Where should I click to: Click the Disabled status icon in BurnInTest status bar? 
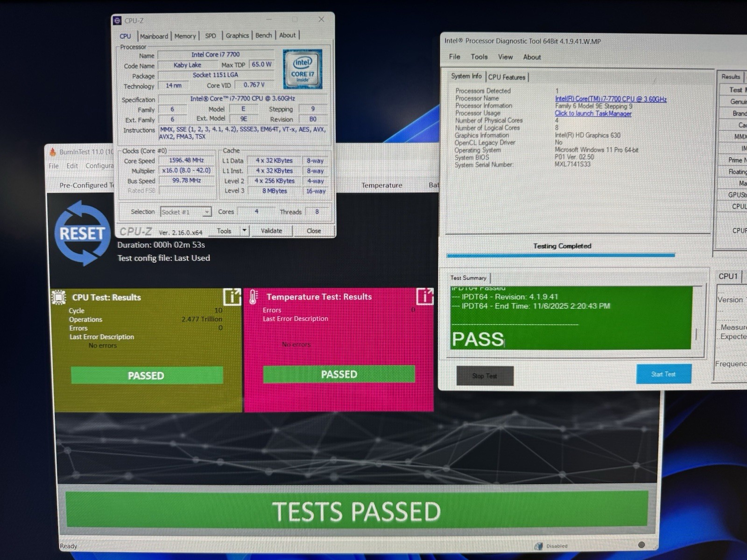539,546
